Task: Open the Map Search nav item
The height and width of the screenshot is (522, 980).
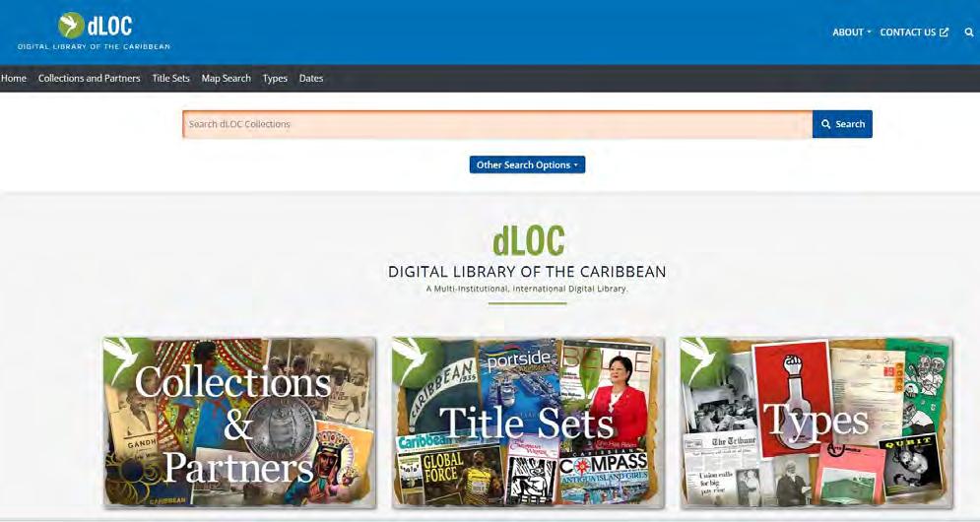Action: click(x=226, y=78)
